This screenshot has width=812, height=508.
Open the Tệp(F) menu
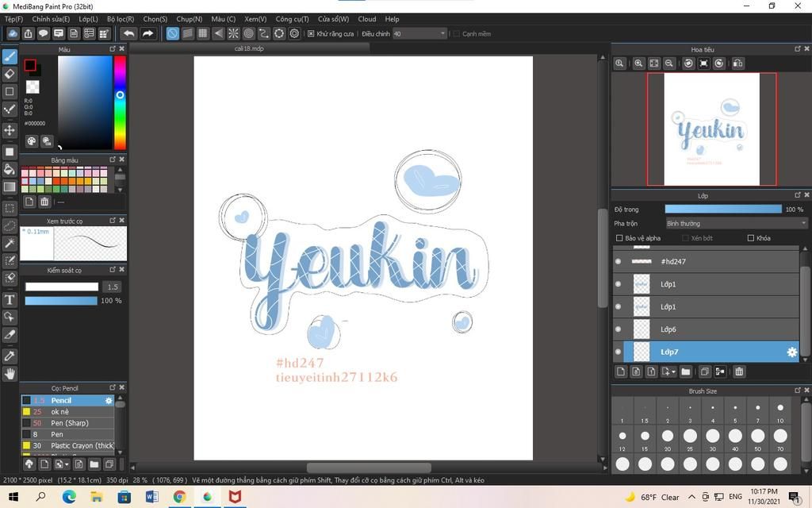14,19
